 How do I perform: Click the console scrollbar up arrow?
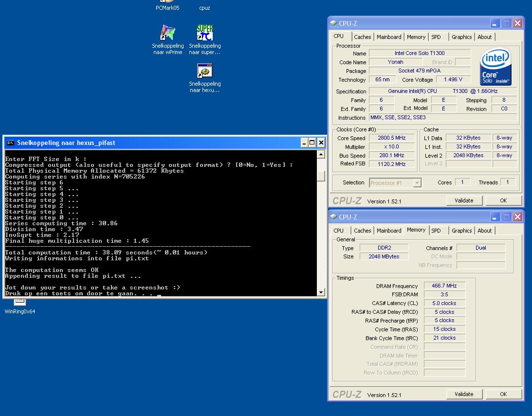click(x=321, y=155)
